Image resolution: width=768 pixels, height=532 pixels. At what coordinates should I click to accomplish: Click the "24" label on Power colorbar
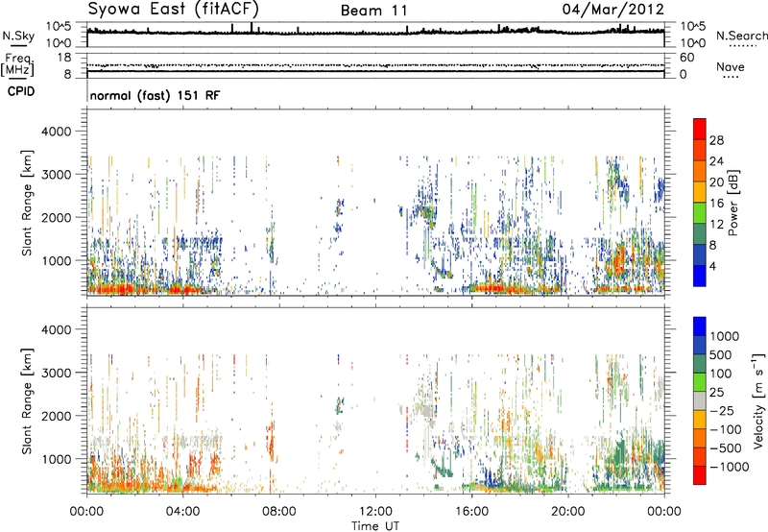click(x=716, y=161)
